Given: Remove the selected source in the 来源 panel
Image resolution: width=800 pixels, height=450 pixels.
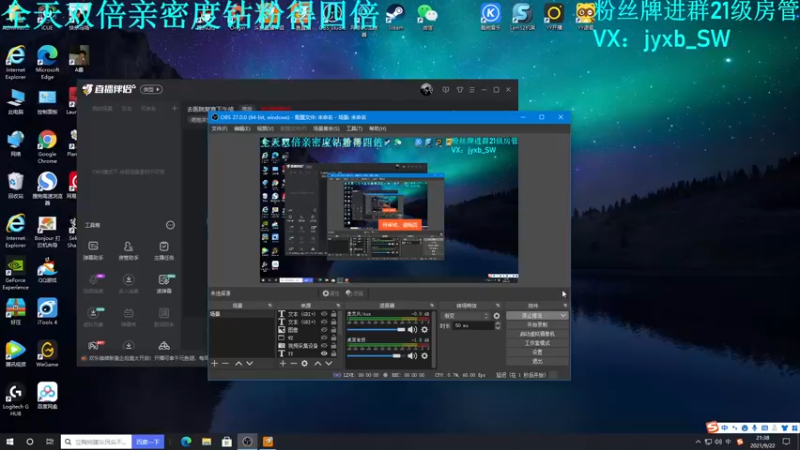Looking at the screenshot, I should click(293, 363).
